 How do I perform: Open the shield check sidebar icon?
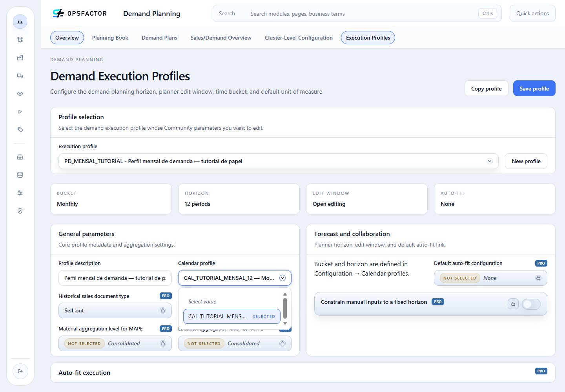[x=20, y=211]
